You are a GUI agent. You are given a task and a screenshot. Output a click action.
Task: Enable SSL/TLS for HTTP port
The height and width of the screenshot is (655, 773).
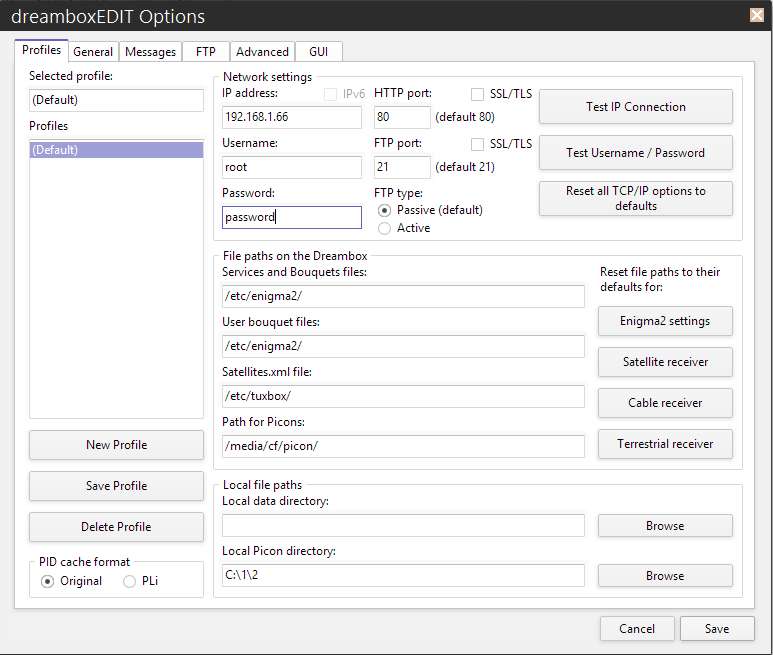477,94
